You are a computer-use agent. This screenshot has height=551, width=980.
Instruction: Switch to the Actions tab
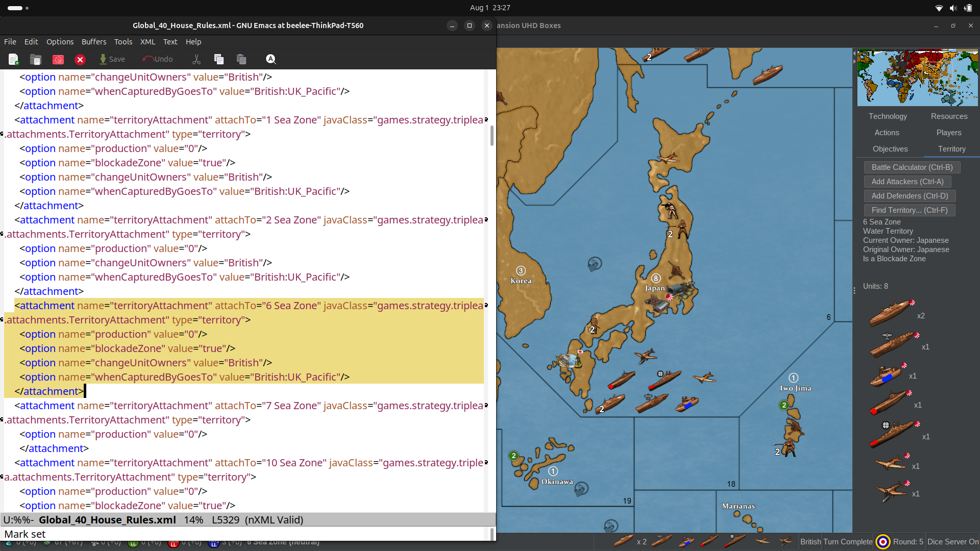[x=887, y=133]
